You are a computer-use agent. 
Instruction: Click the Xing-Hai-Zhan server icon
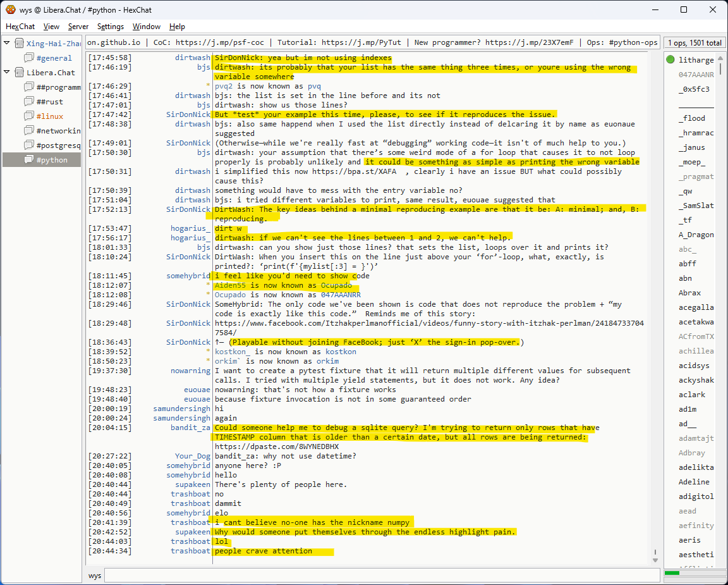pyautogui.click(x=18, y=44)
